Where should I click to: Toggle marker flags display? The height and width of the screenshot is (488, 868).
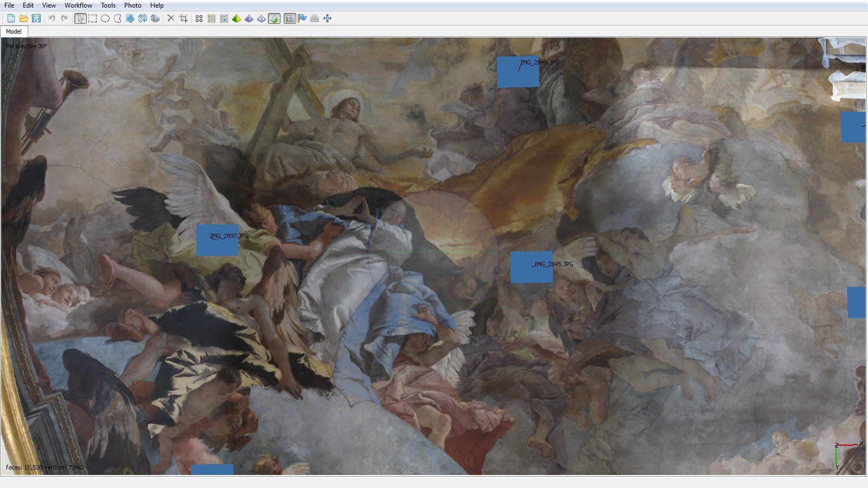click(303, 18)
